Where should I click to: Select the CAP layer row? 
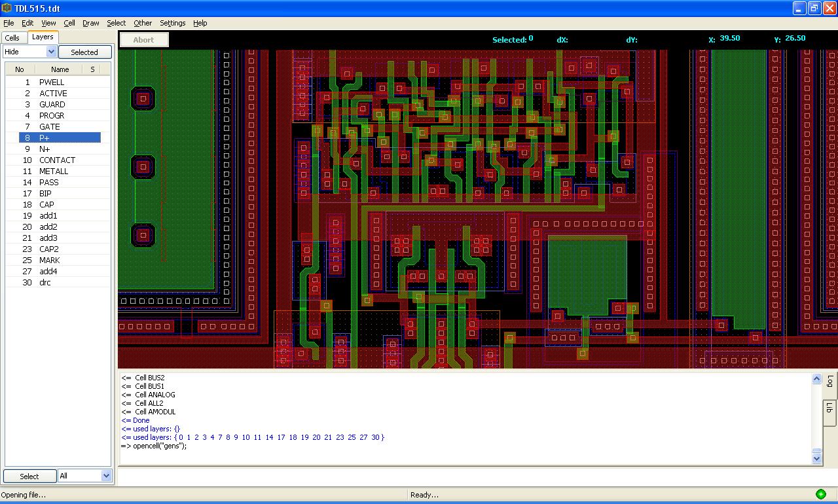59,205
